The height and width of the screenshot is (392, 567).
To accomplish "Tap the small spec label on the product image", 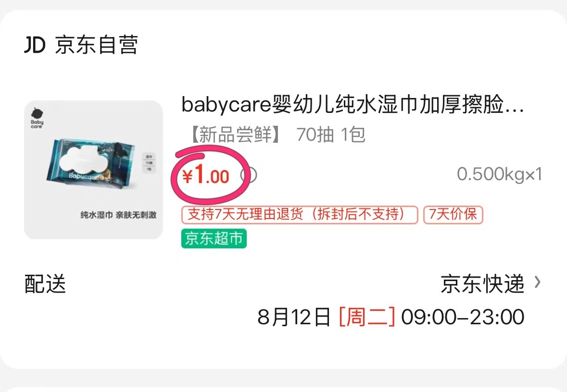I will pos(149,162).
